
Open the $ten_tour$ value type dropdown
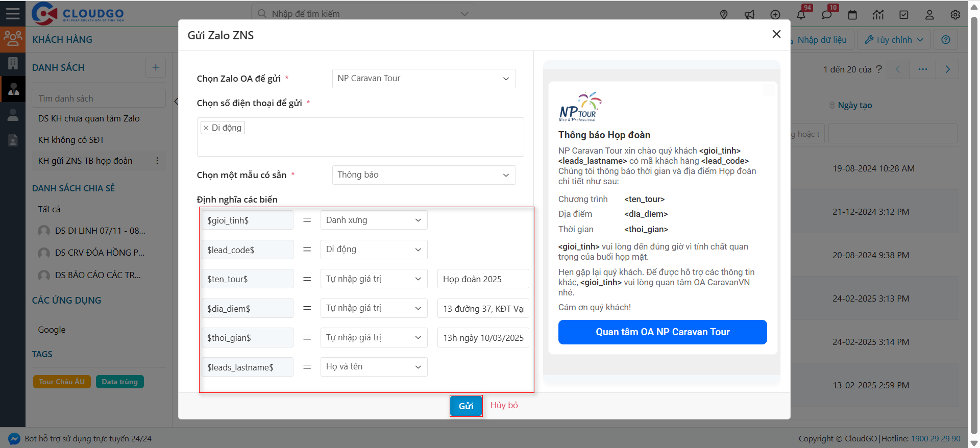[374, 279]
